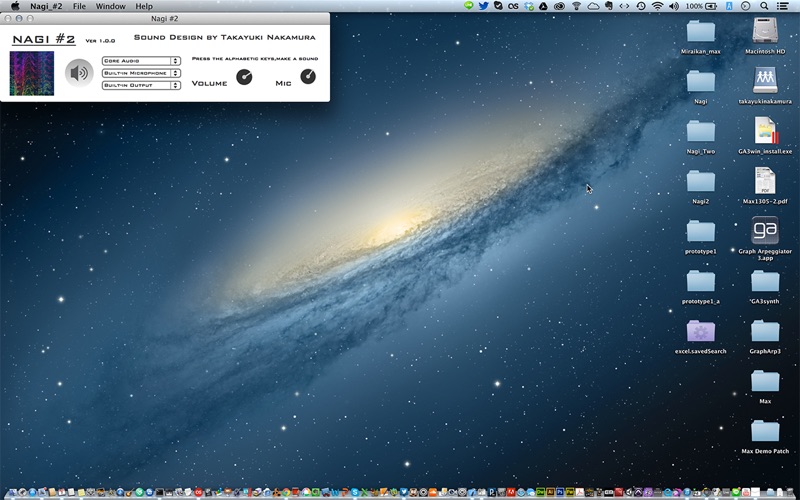Click the Volume dial knob
This screenshot has width=800, height=500.
point(244,77)
